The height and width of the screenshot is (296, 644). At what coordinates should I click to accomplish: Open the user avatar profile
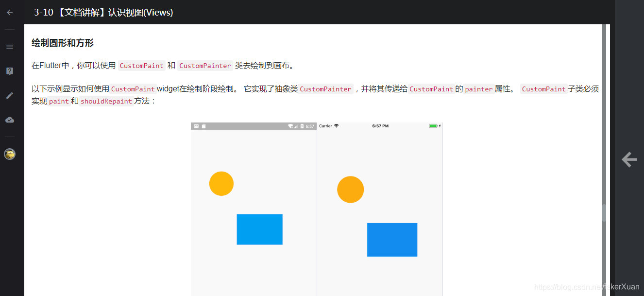[10, 154]
